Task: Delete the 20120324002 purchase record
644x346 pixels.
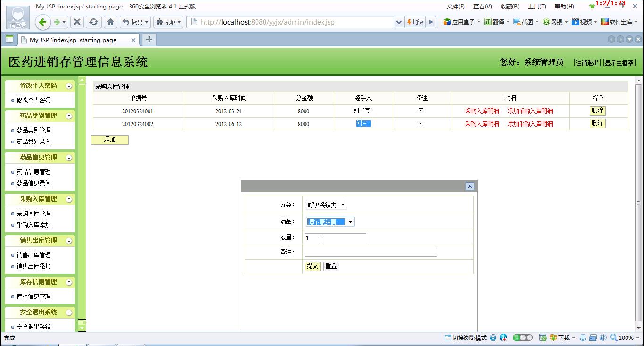Action: tap(597, 123)
